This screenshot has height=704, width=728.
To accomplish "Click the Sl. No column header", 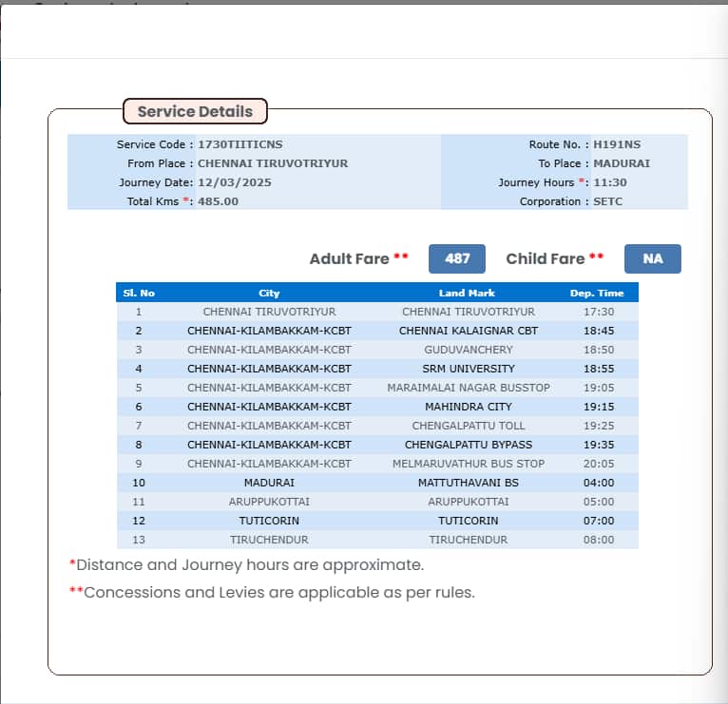I will tap(139, 293).
